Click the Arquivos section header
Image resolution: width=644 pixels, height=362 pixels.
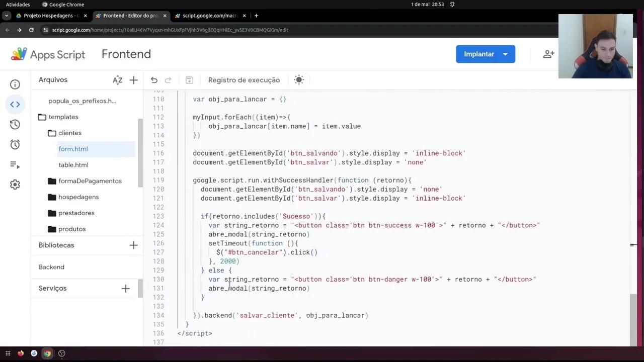coord(53,80)
